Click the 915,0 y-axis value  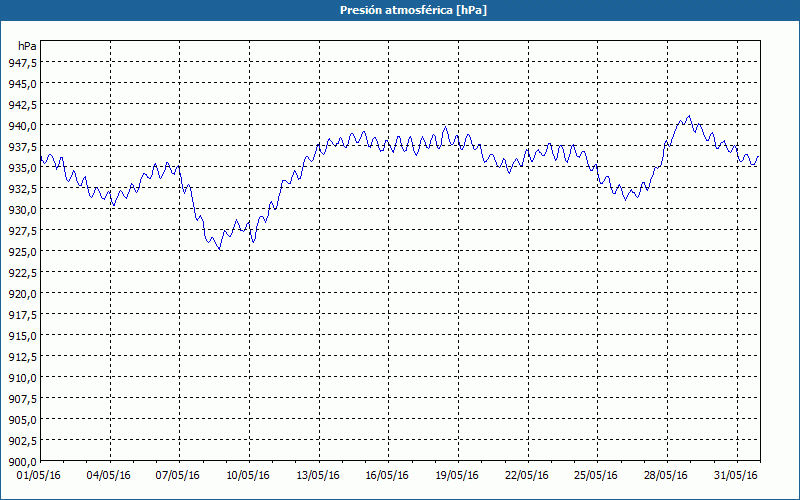pos(22,335)
